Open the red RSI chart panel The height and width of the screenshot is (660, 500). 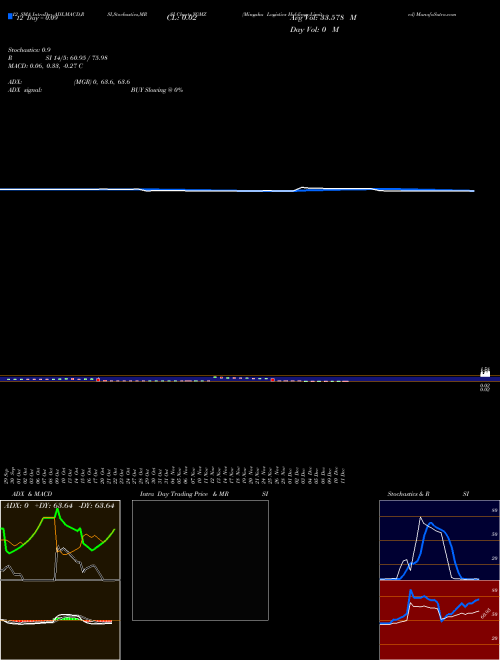[x=439, y=620]
